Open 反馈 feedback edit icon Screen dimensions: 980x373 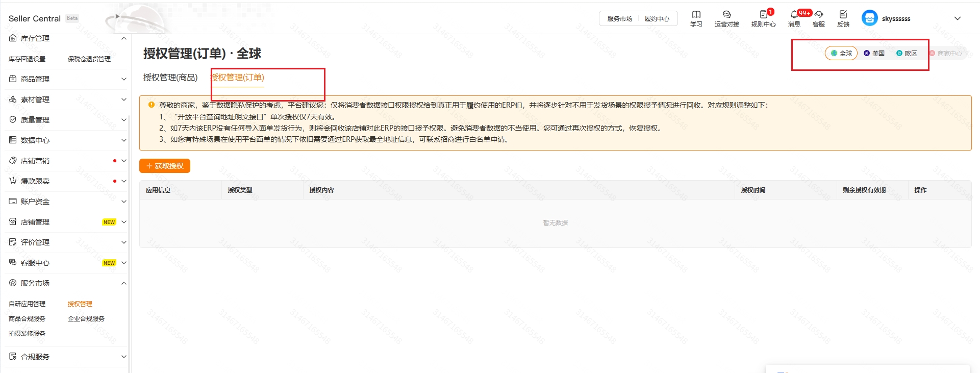pos(843,14)
